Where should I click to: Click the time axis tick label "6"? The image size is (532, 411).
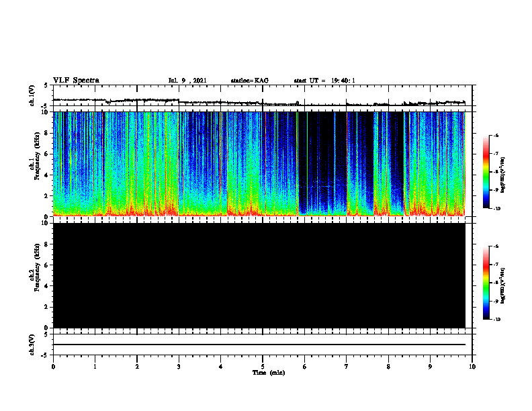click(305, 367)
